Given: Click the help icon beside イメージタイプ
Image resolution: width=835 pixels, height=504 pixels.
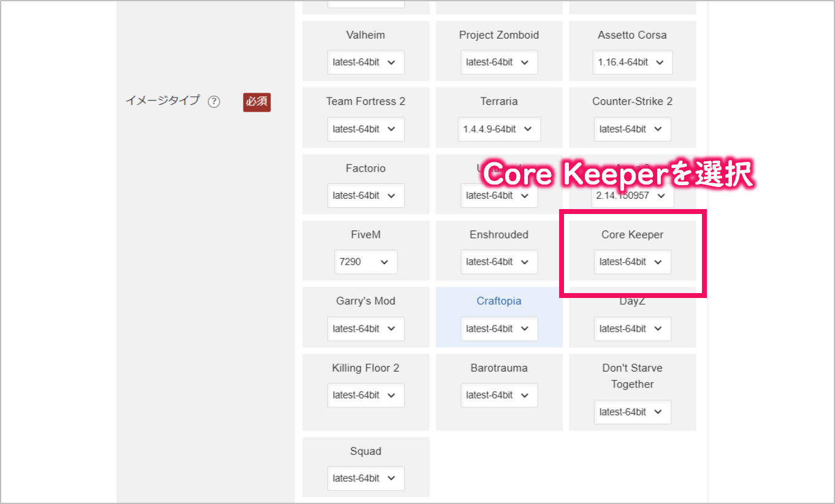Looking at the screenshot, I should [x=213, y=102].
